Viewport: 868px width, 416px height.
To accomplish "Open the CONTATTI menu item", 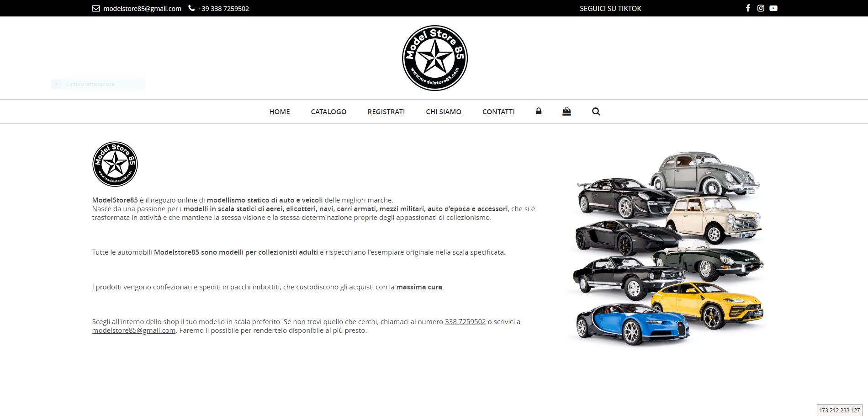I will coord(498,112).
